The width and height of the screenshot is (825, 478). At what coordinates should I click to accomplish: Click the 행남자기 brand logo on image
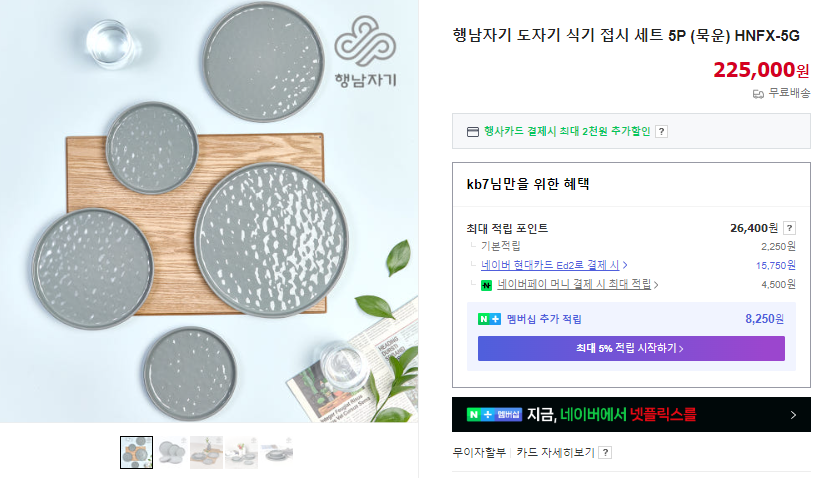point(366,52)
